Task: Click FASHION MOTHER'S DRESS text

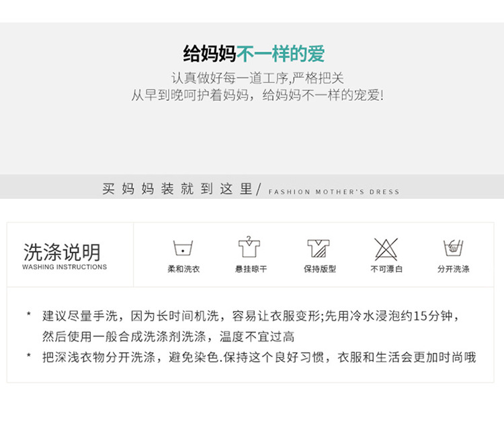Action: pyautogui.click(x=334, y=192)
